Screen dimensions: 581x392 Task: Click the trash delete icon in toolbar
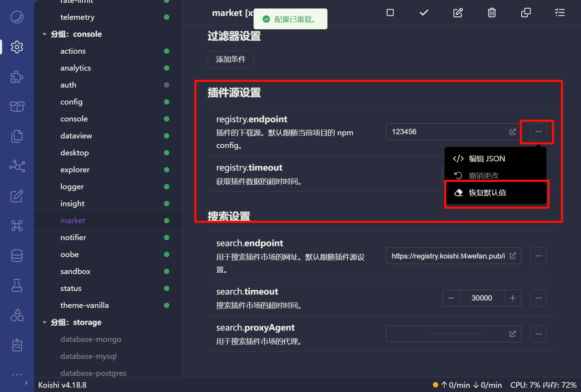click(492, 13)
